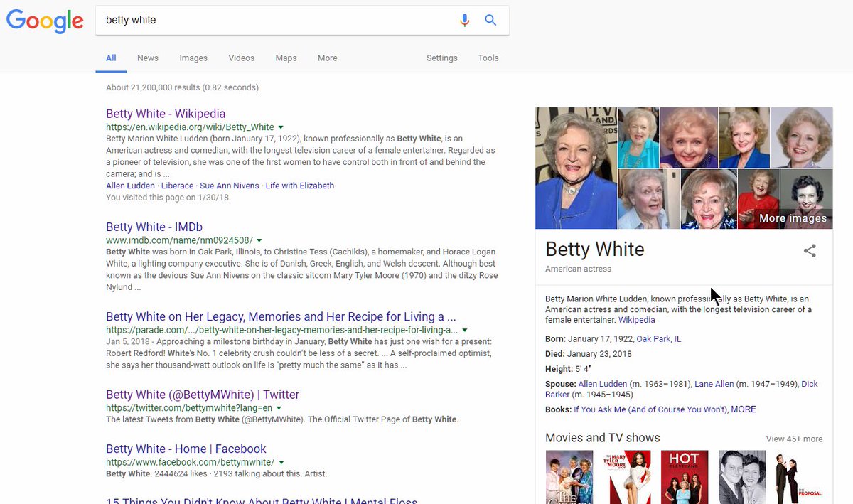Open Hot in Cleveland poster thumbnail
The image size is (853, 504).
[685, 477]
